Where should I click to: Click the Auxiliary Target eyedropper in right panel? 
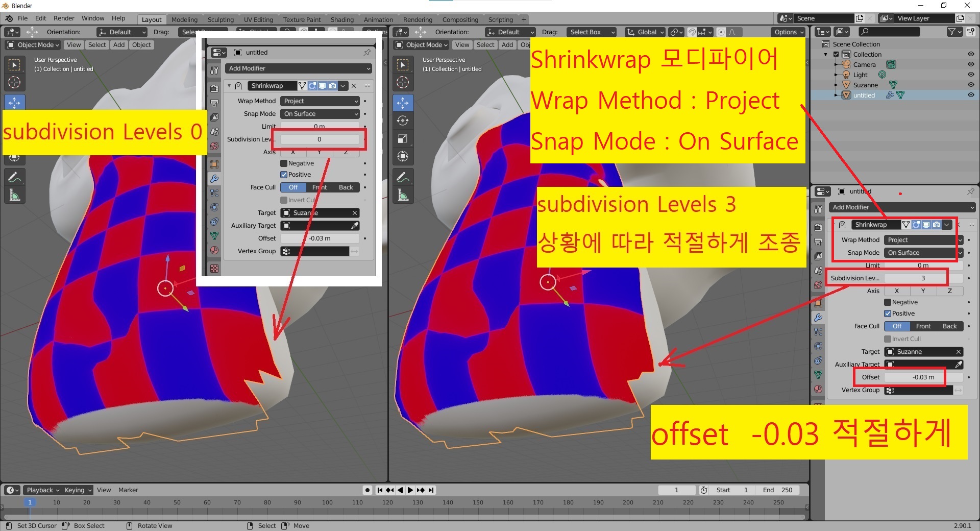[x=959, y=365]
